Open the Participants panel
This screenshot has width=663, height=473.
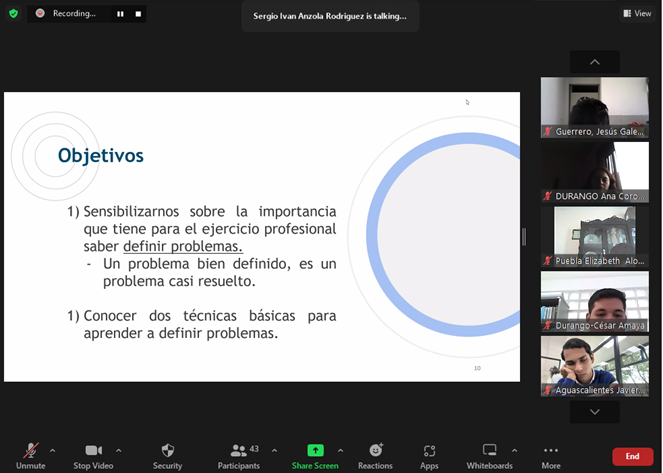pos(239,456)
